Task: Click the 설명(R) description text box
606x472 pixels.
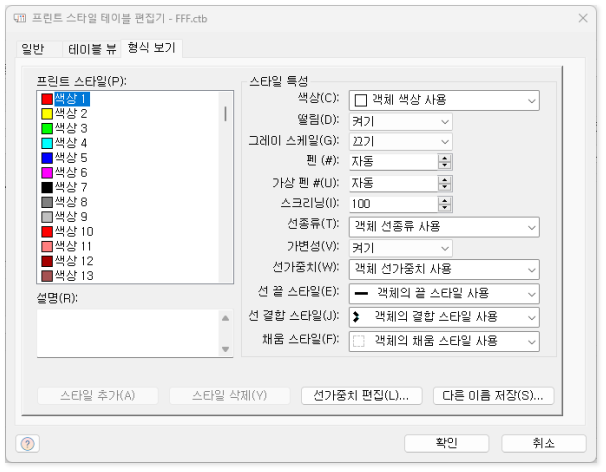Action: coord(129,334)
